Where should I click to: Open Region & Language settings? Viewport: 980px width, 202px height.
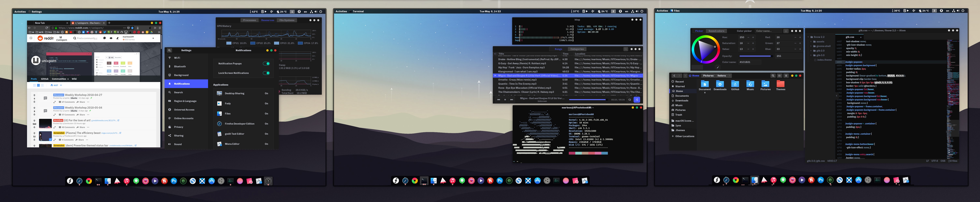186,101
